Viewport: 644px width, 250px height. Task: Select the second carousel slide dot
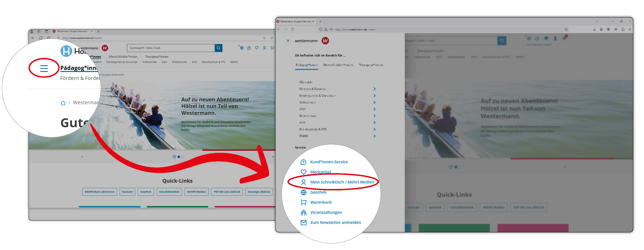coord(179,157)
